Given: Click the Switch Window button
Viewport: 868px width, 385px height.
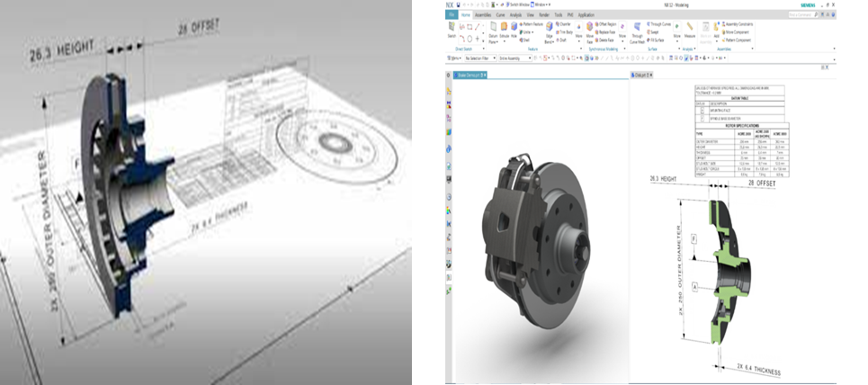Looking at the screenshot, I should click(x=519, y=5).
